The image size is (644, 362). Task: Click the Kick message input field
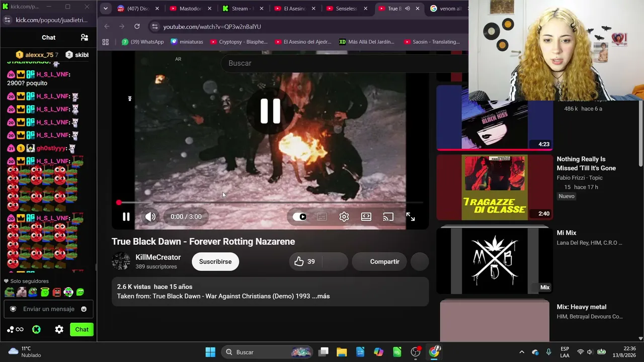[x=49, y=309]
